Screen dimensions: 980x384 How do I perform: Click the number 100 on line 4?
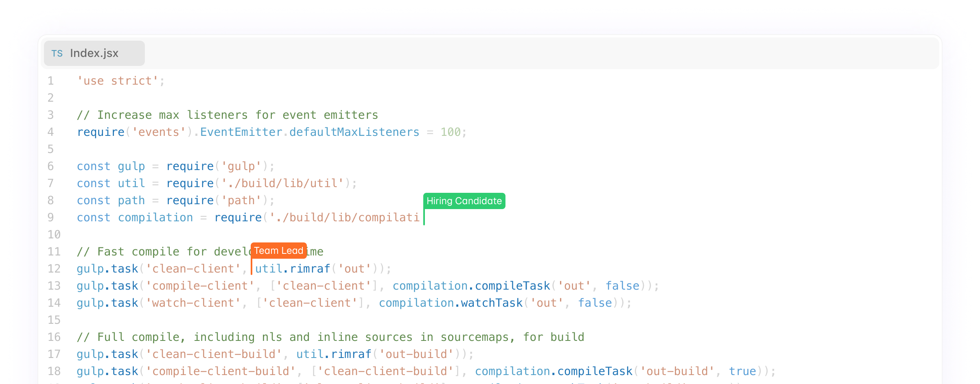tap(450, 132)
